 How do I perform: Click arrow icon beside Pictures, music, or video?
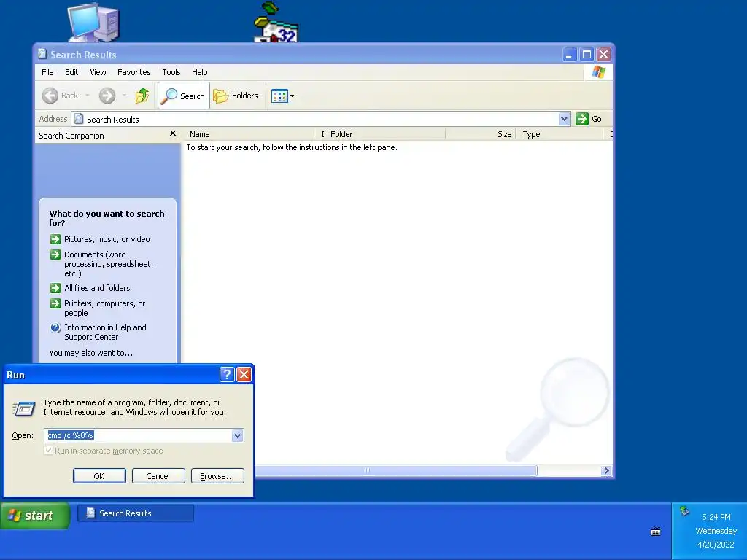coord(55,239)
